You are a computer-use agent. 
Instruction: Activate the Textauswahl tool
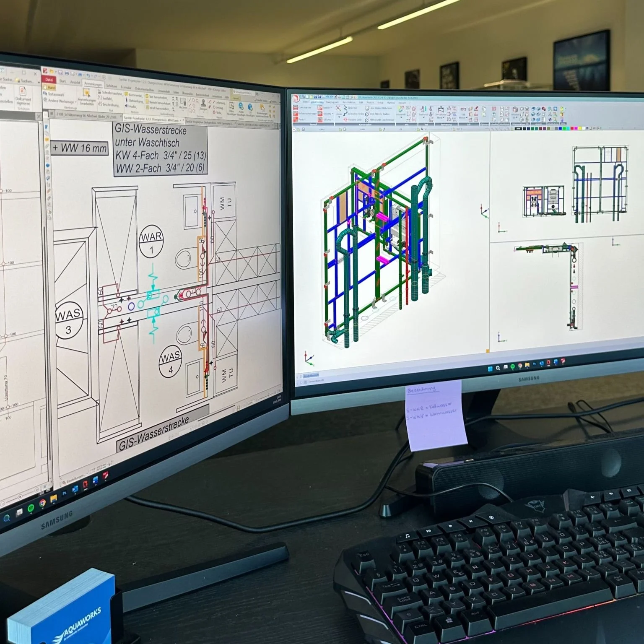[55, 94]
